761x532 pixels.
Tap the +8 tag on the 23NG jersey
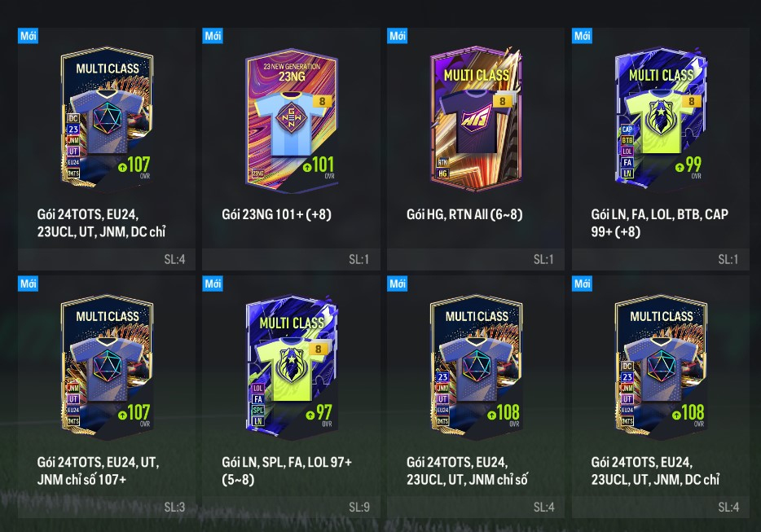pos(322,102)
